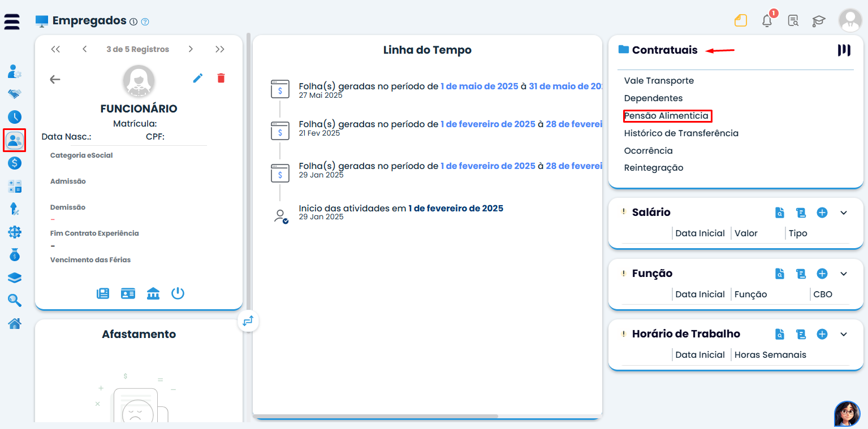Open the handshake icon in sidebar
This screenshot has width=868, height=429.
click(x=15, y=94)
